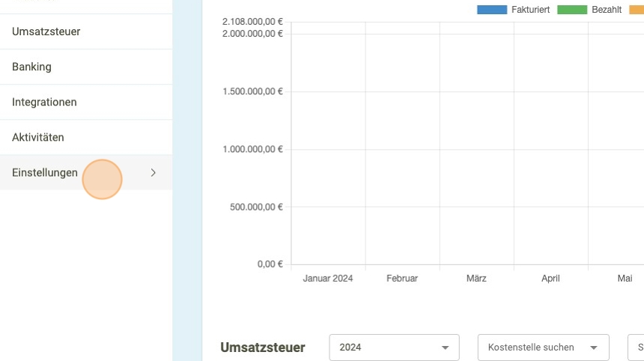Click the Mai axis label
644x361 pixels.
pyautogui.click(x=625, y=279)
